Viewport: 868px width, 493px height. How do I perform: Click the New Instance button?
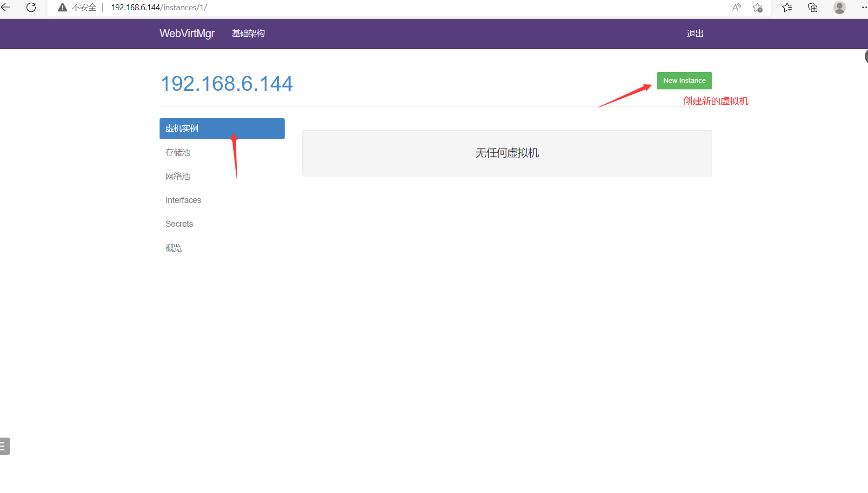coord(684,81)
